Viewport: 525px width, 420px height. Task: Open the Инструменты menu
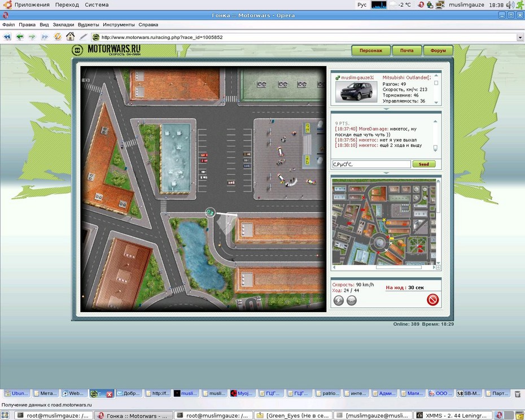[119, 25]
